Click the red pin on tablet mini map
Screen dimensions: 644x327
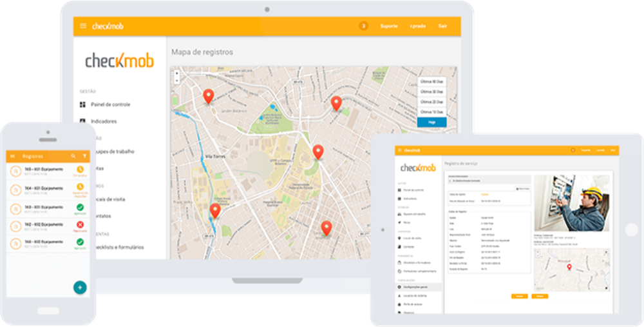(569, 267)
